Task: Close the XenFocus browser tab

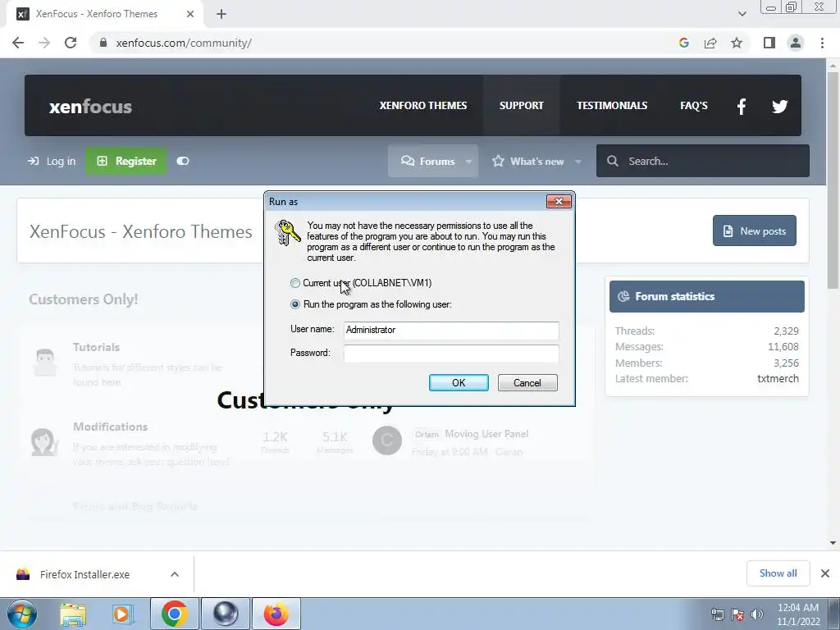Action: click(190, 14)
